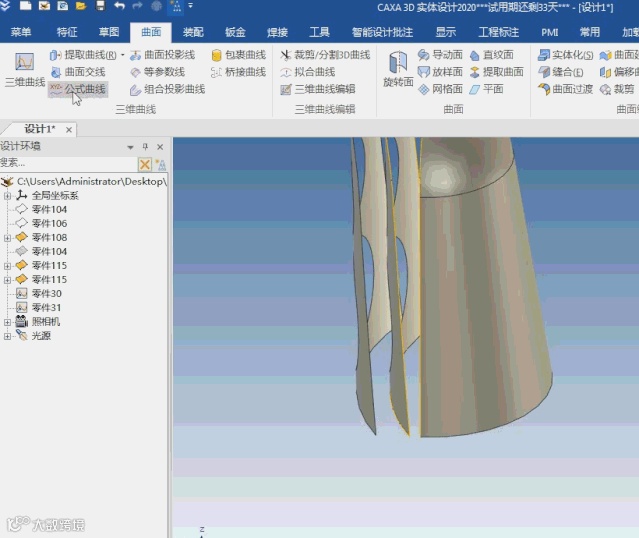Open the 菜单 menu
The image size is (639, 538).
tap(21, 32)
